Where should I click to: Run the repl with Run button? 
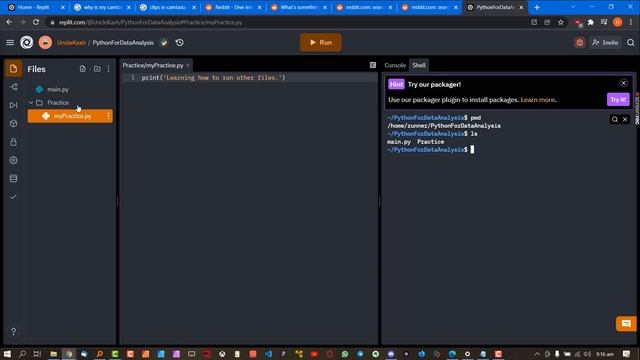pos(321,42)
